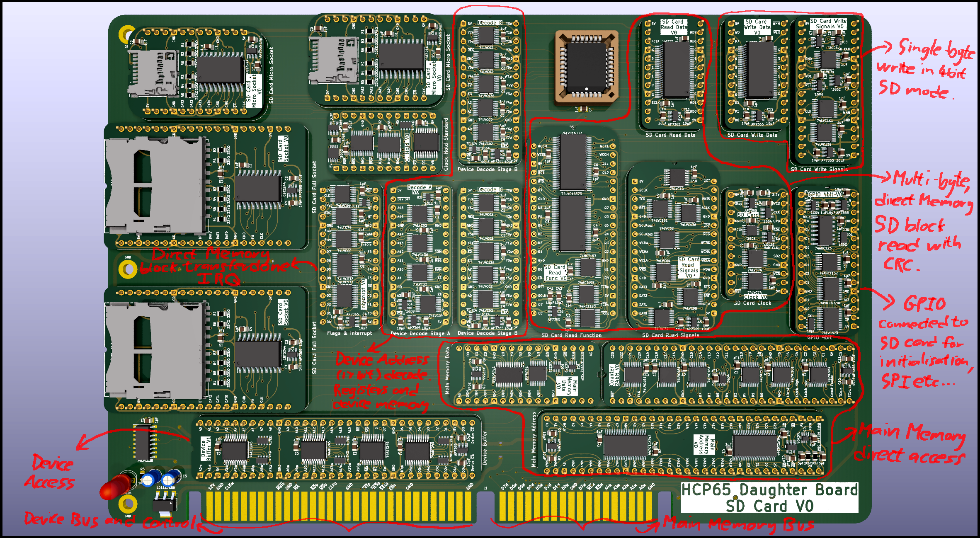This screenshot has height=538, width=980.
Task: Click the 'HCP65 Daughter Board SD Card V0' label
Action: [x=769, y=498]
